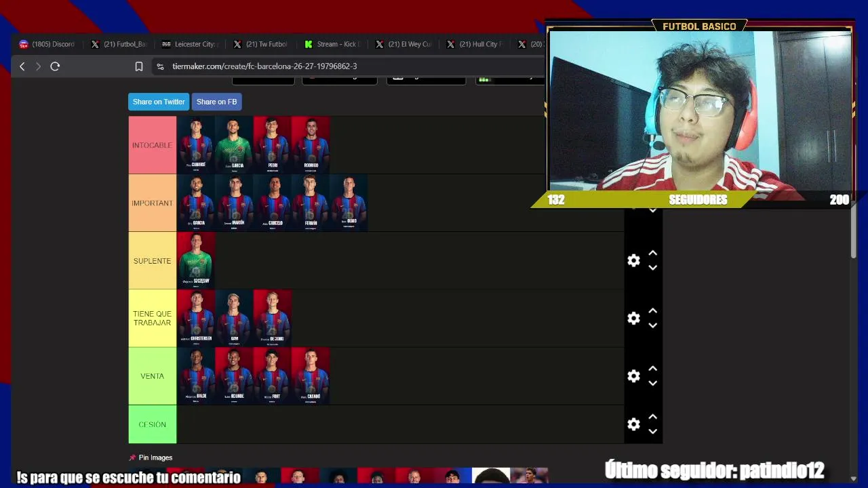Screen dimensions: 868x488
Task: Select the Olmo player card
Action: click(x=349, y=203)
